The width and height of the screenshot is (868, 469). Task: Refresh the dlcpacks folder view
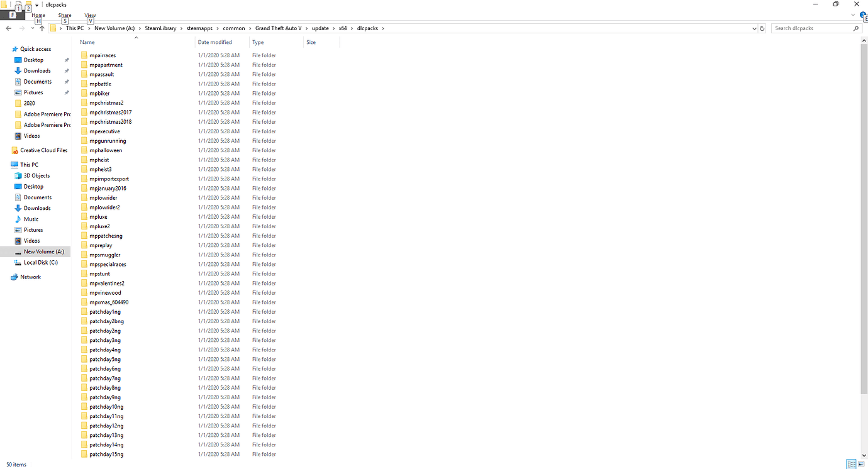tap(761, 28)
